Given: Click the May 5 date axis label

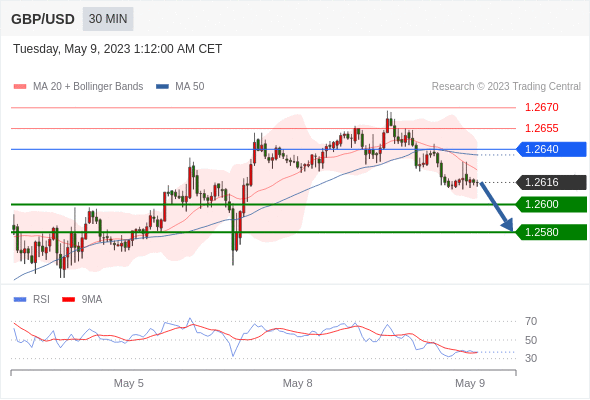Looking at the screenshot, I should [x=129, y=383].
